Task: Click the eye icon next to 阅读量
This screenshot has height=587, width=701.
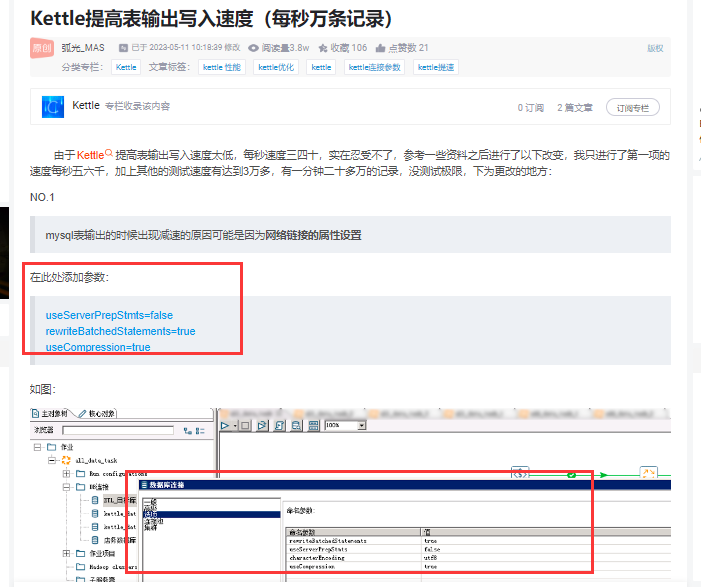Action: coord(253,48)
